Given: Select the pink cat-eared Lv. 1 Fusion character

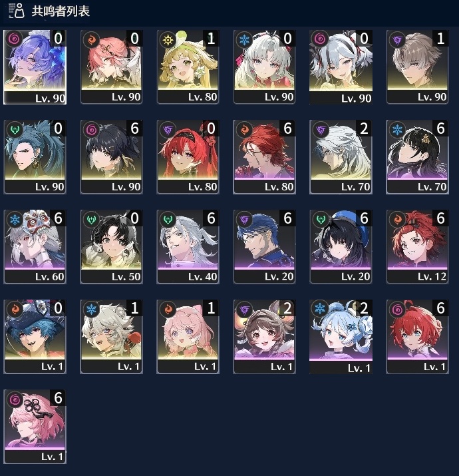Looking at the screenshot, I should pos(188,337).
